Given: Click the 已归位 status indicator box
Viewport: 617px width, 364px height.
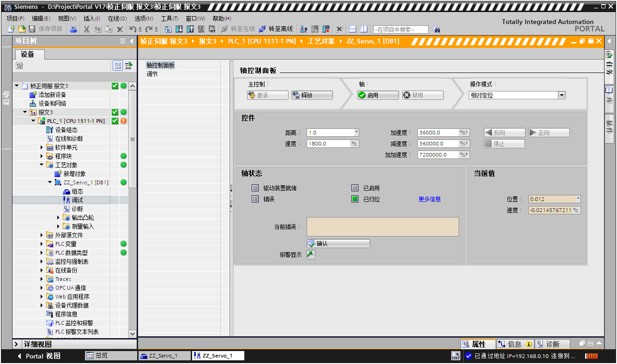Looking at the screenshot, I should (355, 199).
